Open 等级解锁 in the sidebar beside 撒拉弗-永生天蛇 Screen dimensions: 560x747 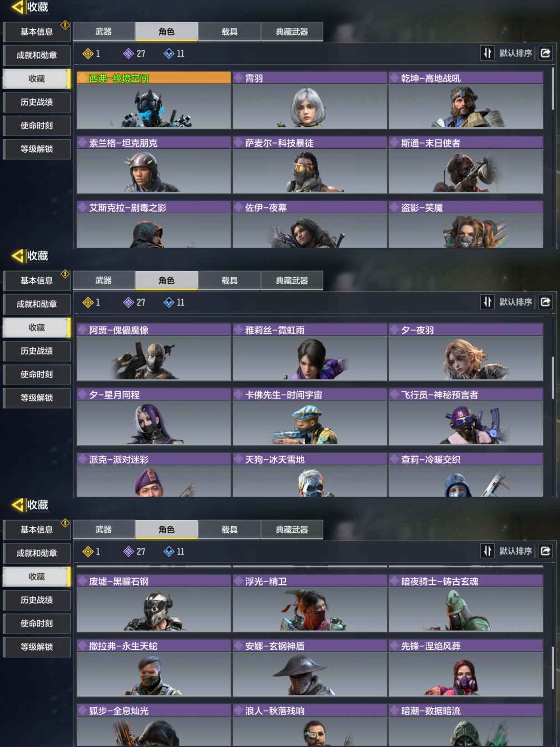[x=37, y=647]
